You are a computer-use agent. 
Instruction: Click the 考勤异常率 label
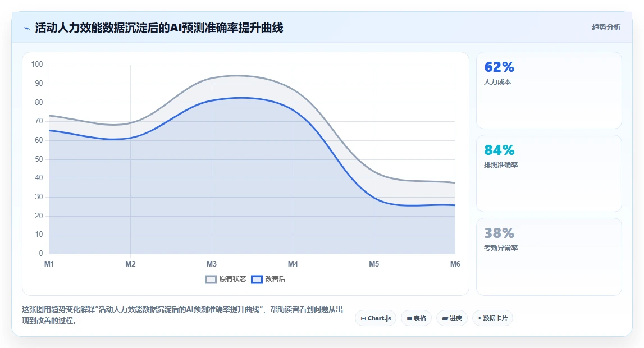(x=501, y=248)
